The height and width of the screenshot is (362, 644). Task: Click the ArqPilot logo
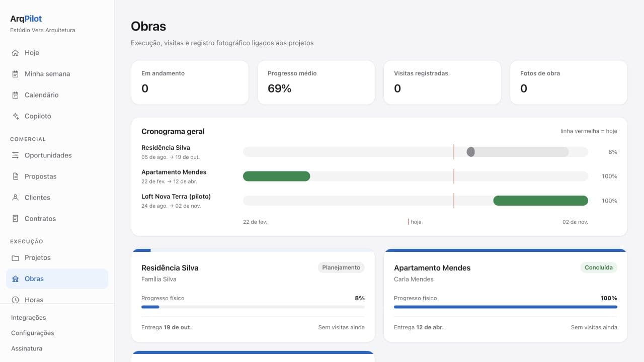[26, 19]
